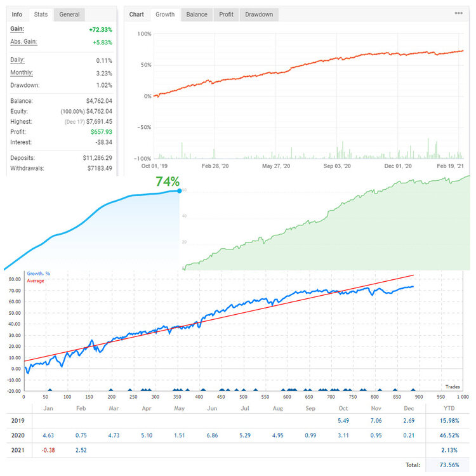476x476 pixels.
Task: Click the Growth, % legend entry
Action: tap(38, 274)
